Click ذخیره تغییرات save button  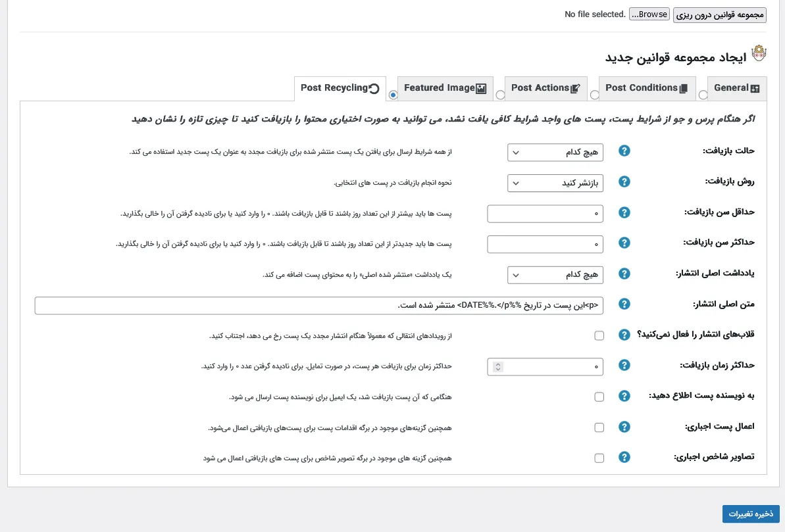click(751, 514)
